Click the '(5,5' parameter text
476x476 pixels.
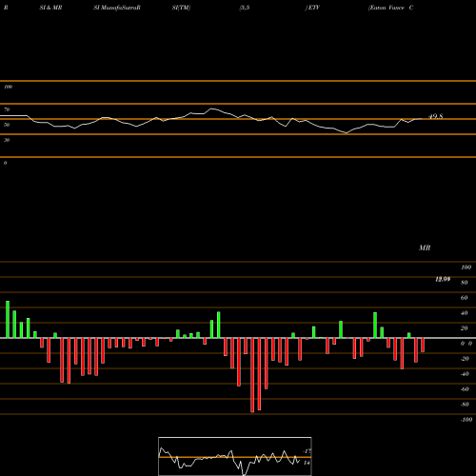pyautogui.click(x=245, y=8)
